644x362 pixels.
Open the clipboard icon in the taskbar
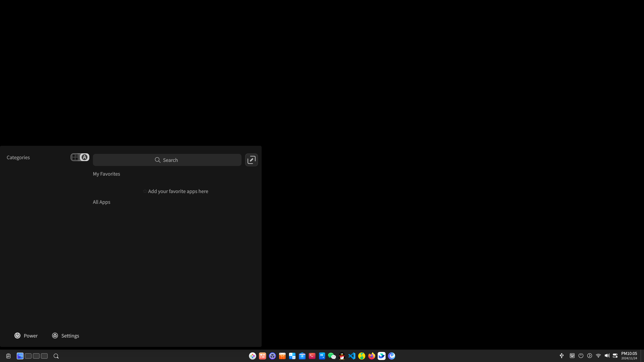(8, 356)
